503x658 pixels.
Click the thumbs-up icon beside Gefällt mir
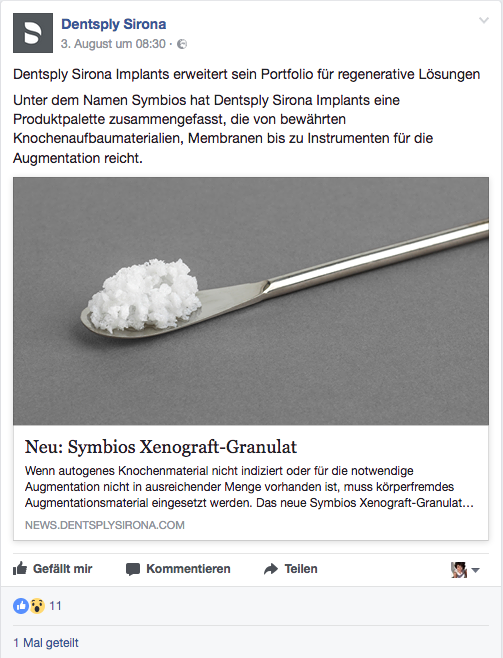coord(20,569)
